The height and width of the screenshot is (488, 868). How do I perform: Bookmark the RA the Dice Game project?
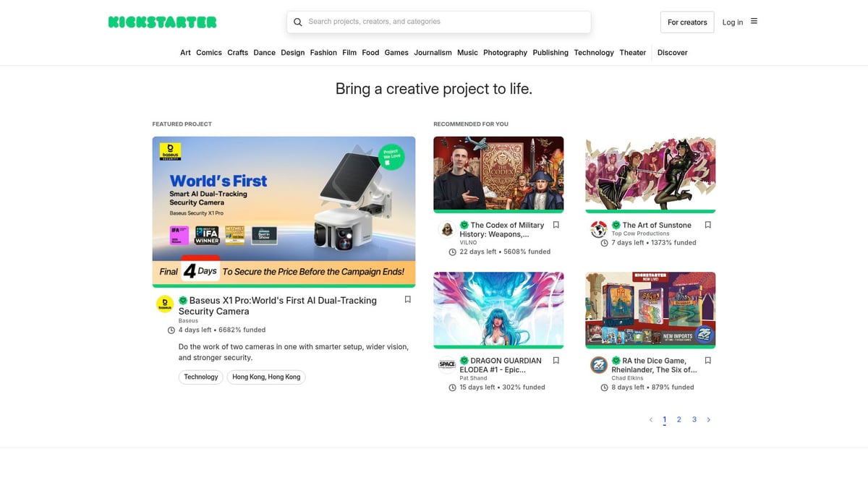(707, 360)
